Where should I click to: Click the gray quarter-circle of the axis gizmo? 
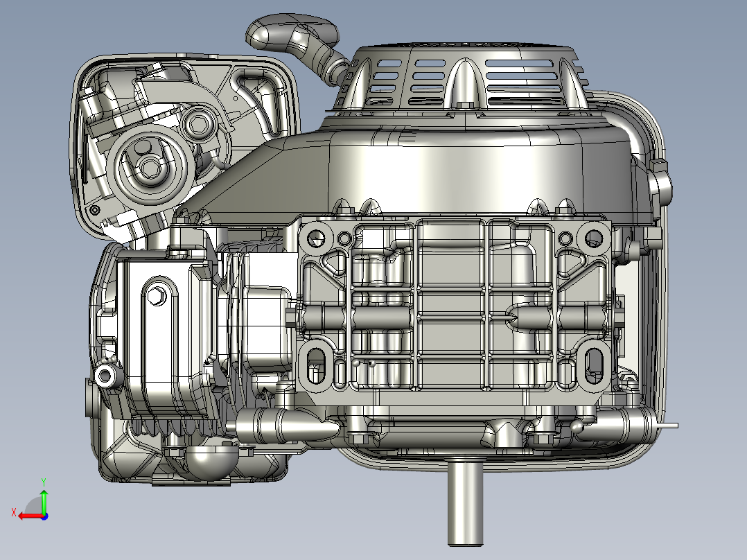point(33,506)
